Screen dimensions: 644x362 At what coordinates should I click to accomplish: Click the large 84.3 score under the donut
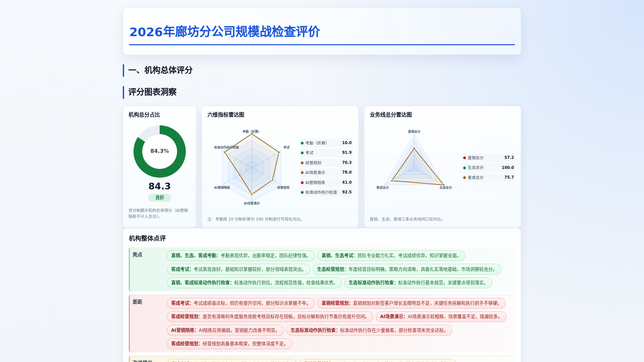(160, 186)
